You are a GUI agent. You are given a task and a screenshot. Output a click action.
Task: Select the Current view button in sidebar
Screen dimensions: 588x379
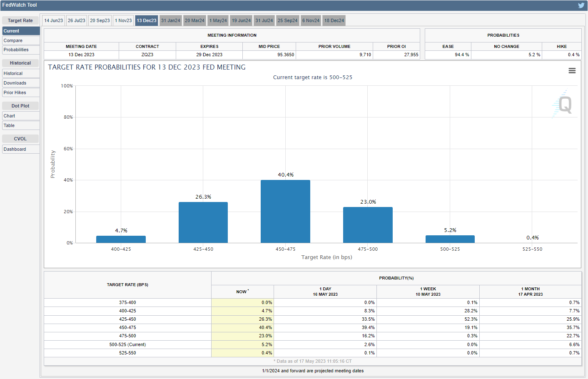tap(21, 31)
